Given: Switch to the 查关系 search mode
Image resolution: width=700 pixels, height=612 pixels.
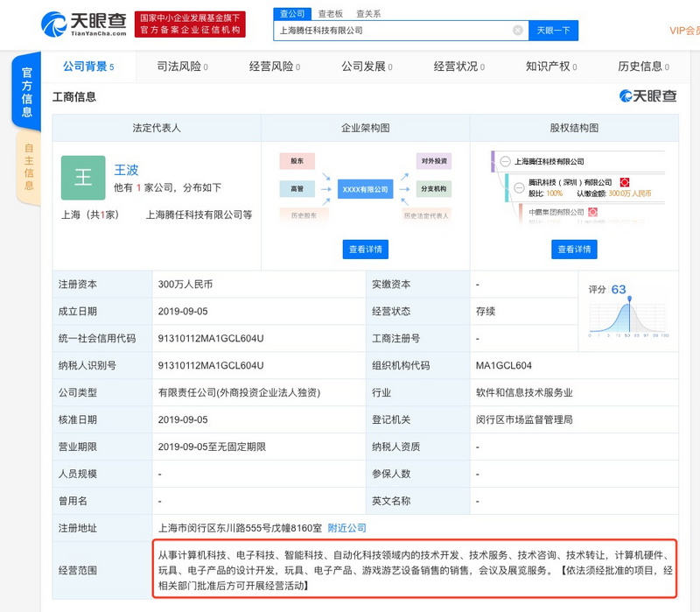Looking at the screenshot, I should [367, 14].
